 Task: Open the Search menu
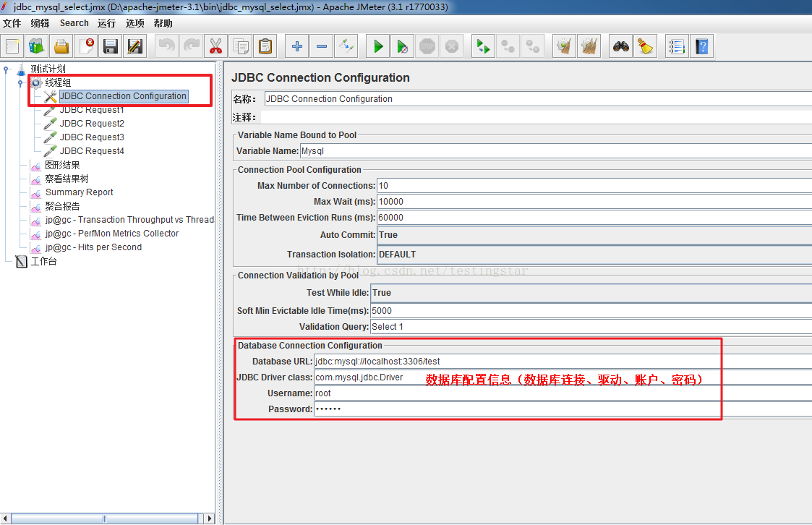(x=74, y=23)
